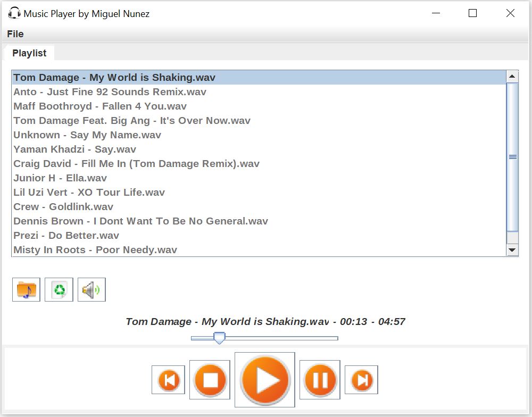
Task: Click the green recycle reset playlist icon
Action: tap(59, 290)
